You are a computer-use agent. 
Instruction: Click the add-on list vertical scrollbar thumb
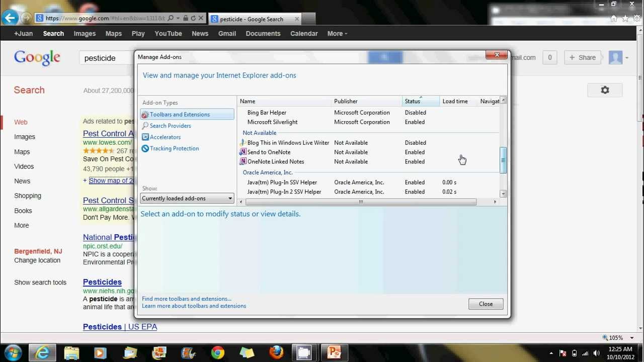[503, 160]
